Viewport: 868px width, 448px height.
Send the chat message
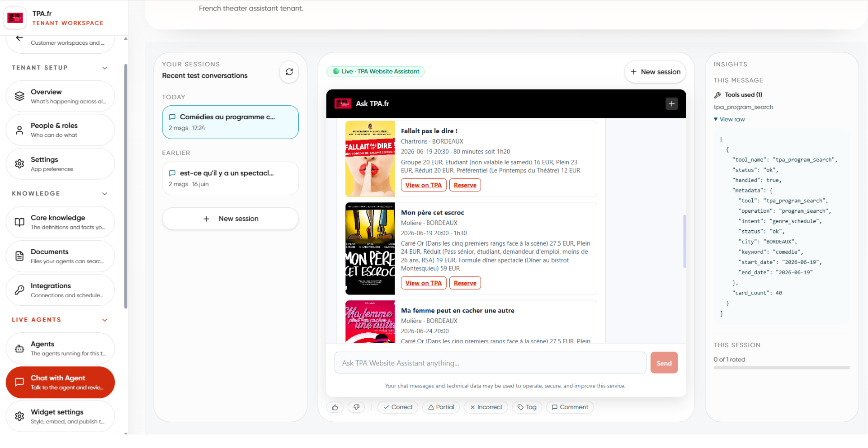click(664, 363)
